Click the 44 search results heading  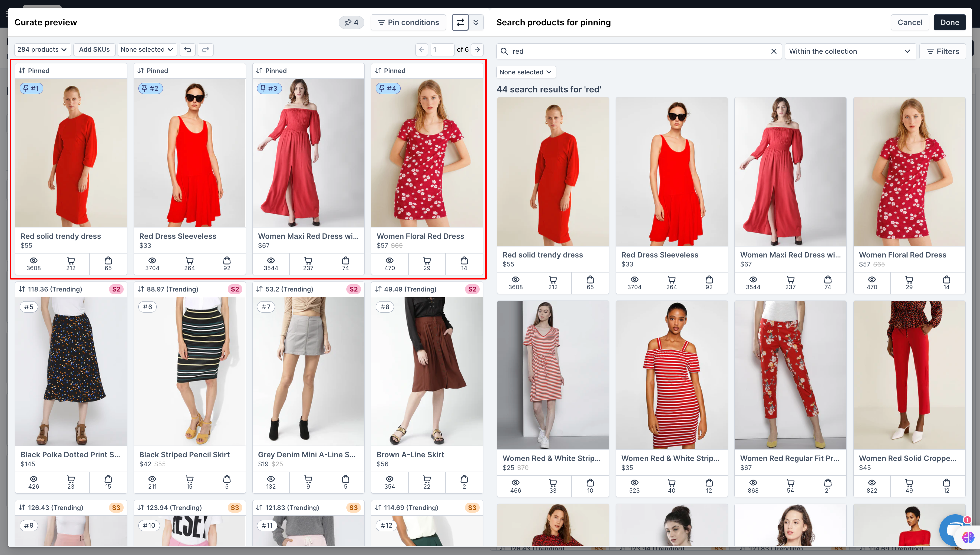coord(548,90)
